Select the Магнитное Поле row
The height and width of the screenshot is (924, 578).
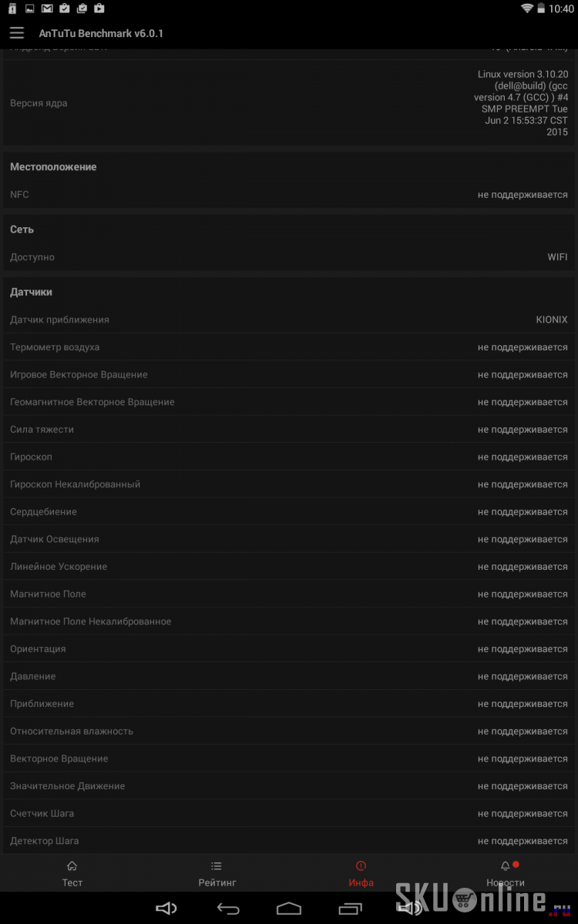(289, 594)
